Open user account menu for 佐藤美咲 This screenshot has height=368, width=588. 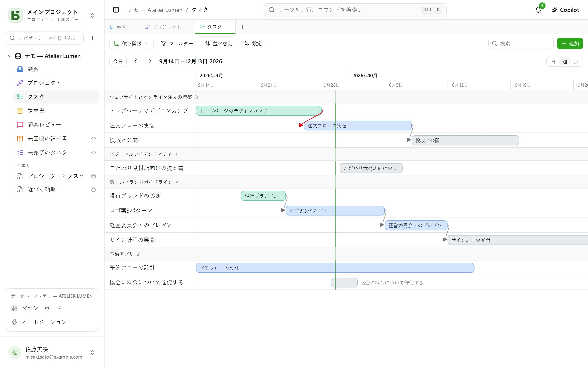52,352
